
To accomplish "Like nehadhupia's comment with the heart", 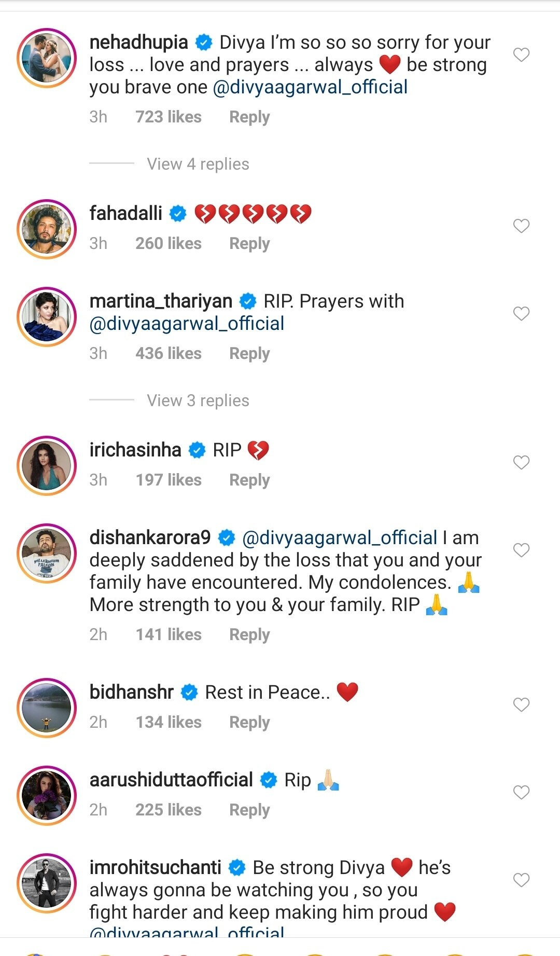I will (521, 54).
